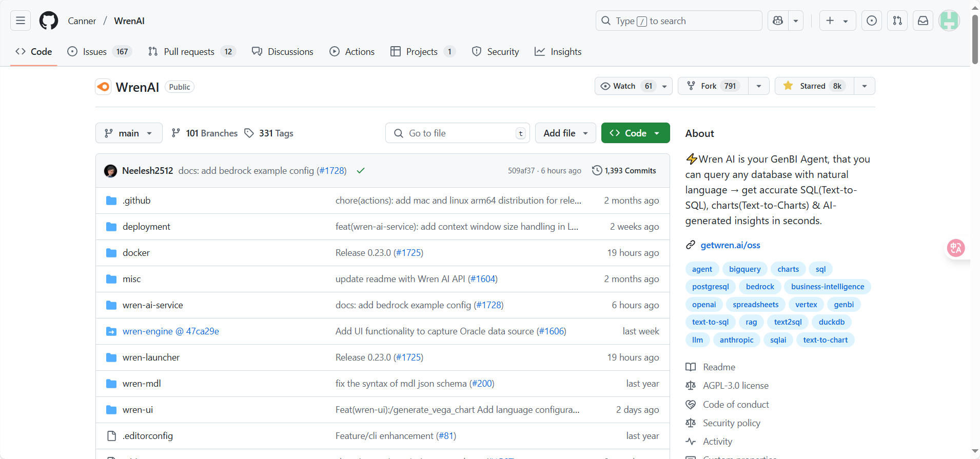
Task: Open the deployment folder
Action: (x=146, y=227)
